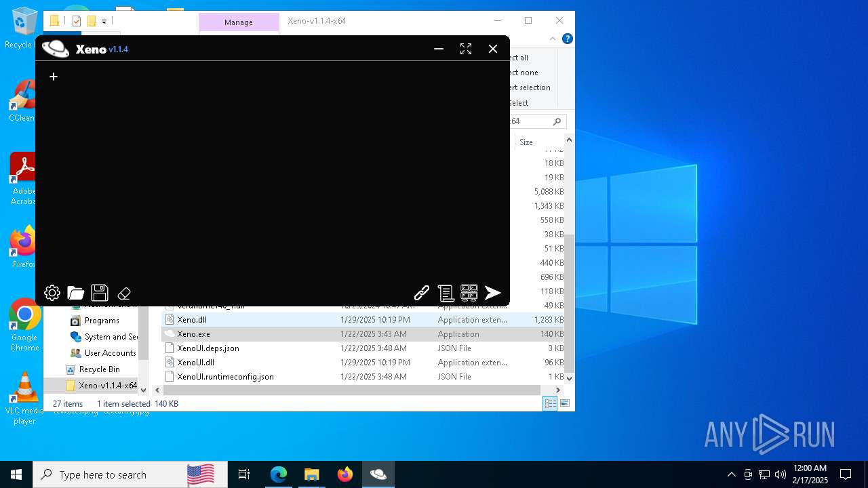This screenshot has height=488, width=868.
Task: Open VLC media player desktop shortcut
Action: [x=24, y=399]
